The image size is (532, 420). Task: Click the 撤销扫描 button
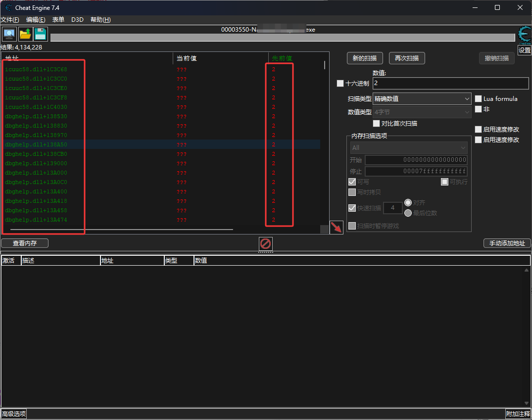[x=497, y=58]
